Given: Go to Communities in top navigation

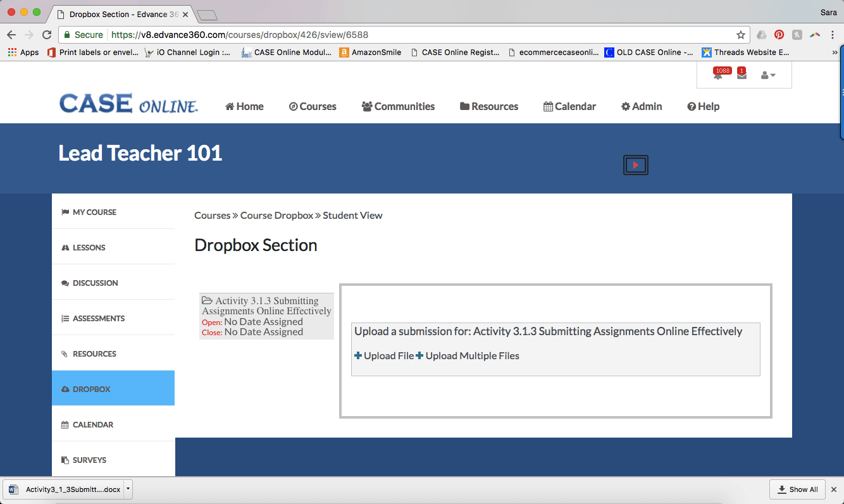Looking at the screenshot, I should pyautogui.click(x=398, y=106).
